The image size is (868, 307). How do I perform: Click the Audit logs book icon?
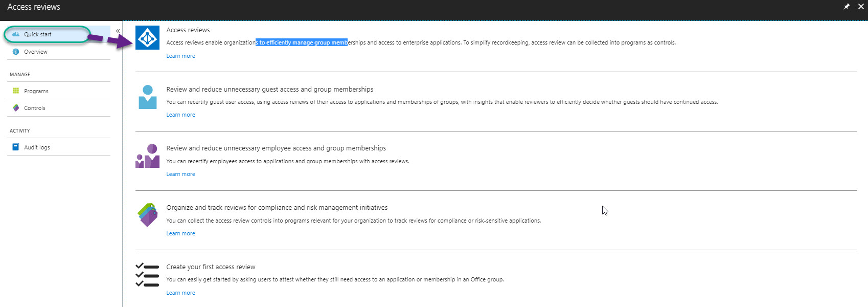coord(16,147)
